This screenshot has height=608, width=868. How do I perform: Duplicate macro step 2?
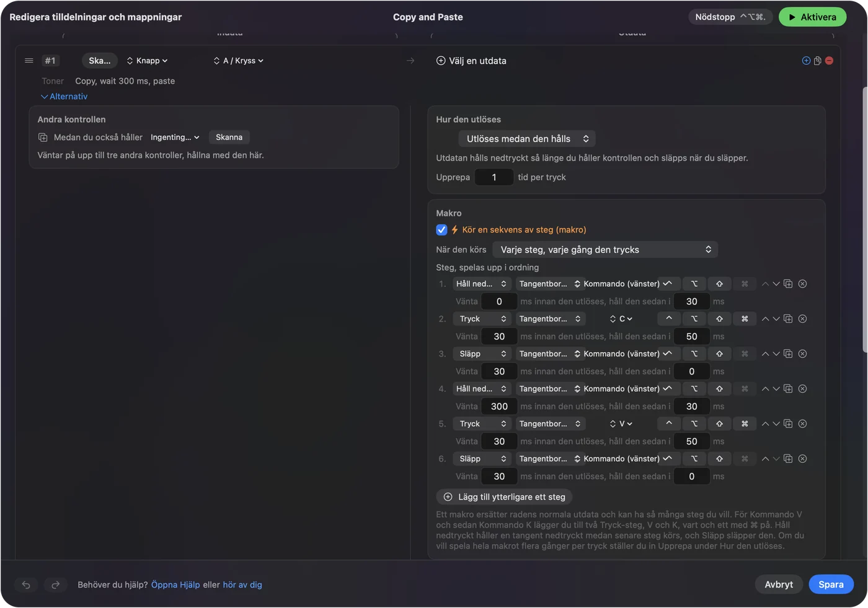788,319
